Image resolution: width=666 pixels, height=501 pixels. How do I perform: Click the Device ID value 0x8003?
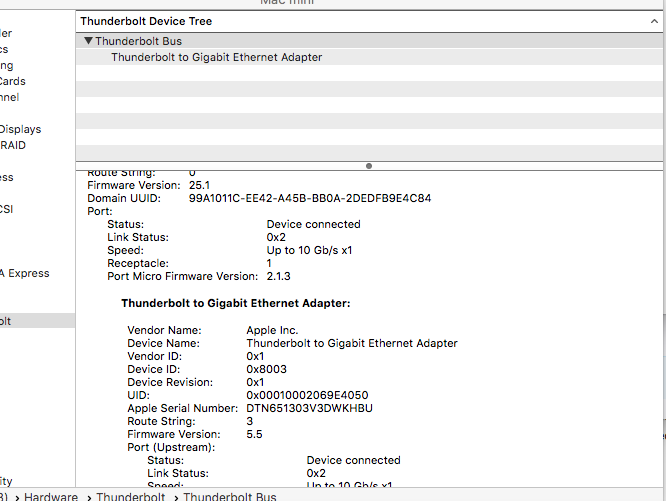tap(266, 369)
